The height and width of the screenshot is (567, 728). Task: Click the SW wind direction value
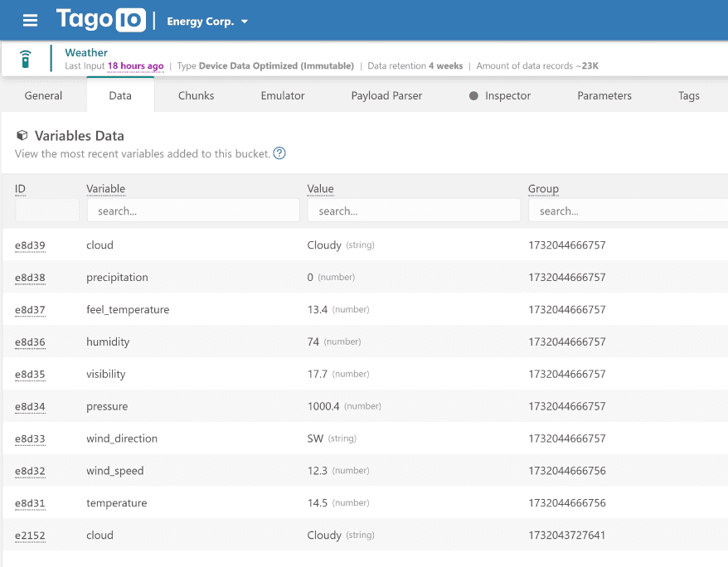tap(315, 439)
